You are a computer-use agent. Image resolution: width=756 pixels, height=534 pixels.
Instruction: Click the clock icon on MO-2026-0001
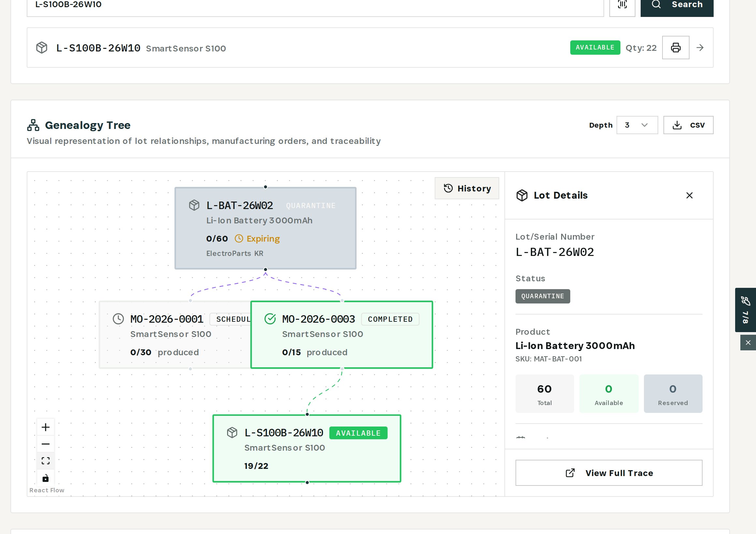[x=118, y=319]
